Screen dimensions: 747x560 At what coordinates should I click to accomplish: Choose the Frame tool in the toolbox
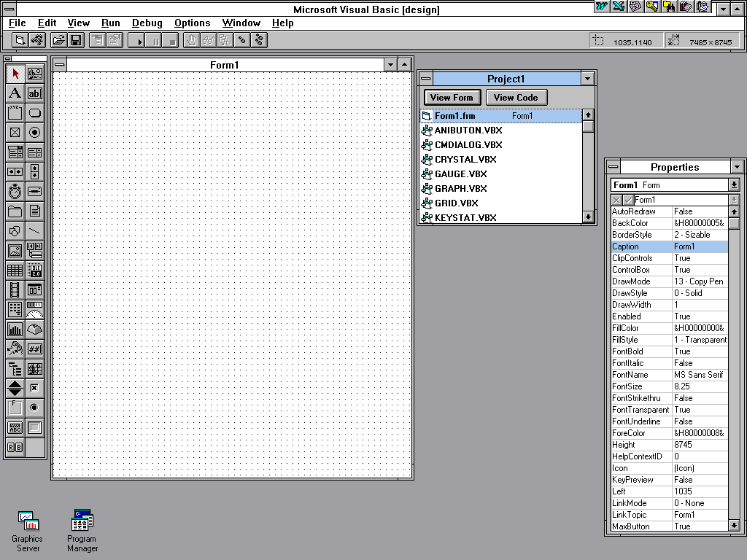(x=15, y=113)
